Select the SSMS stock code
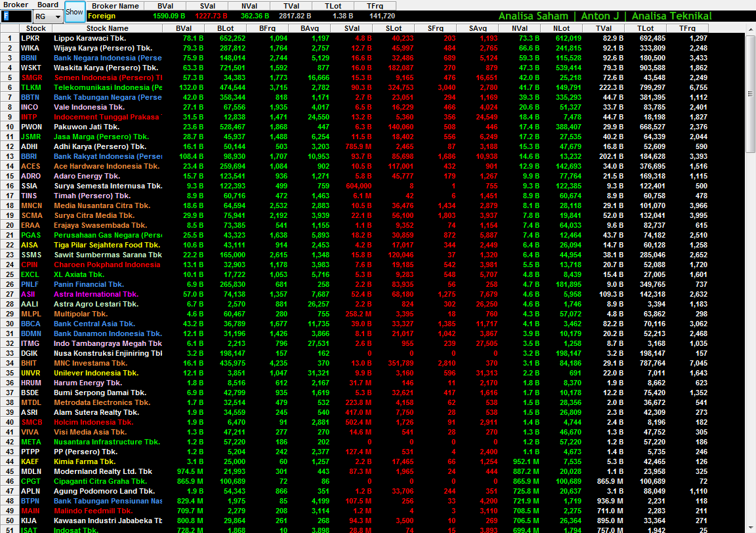 point(31,255)
